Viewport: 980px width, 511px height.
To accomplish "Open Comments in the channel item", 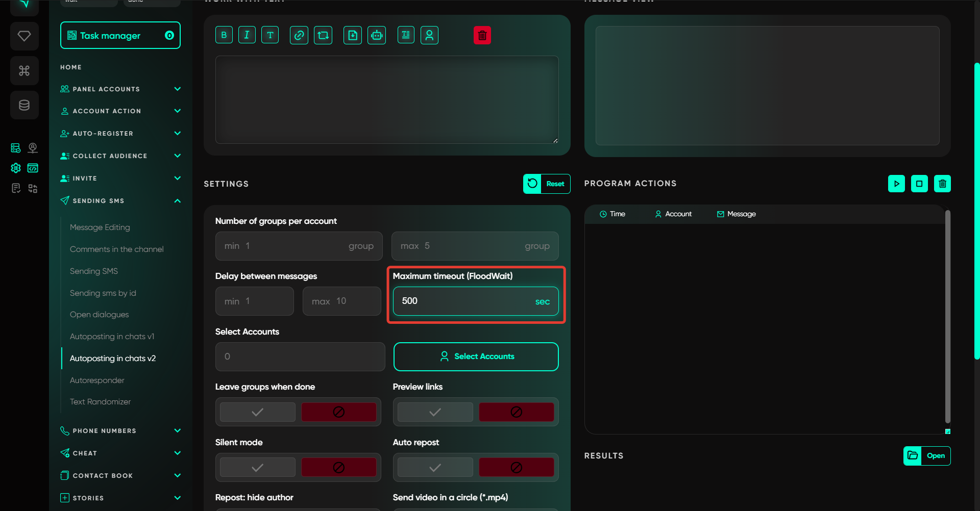I will tap(116, 249).
